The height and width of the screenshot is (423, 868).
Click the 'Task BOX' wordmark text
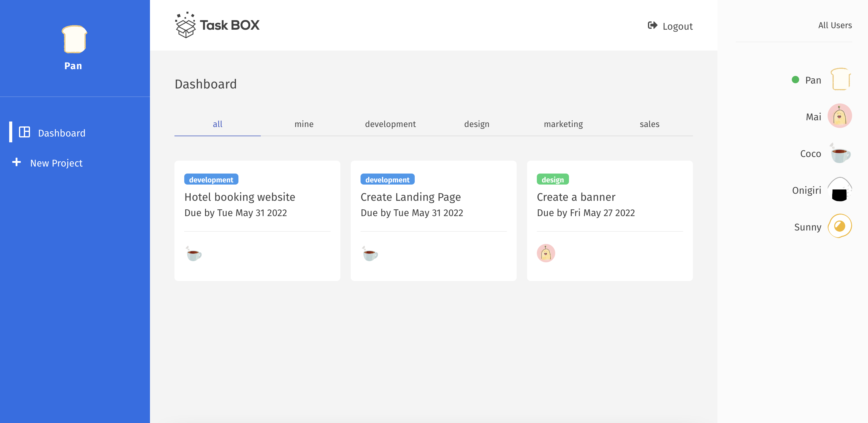pyautogui.click(x=230, y=25)
